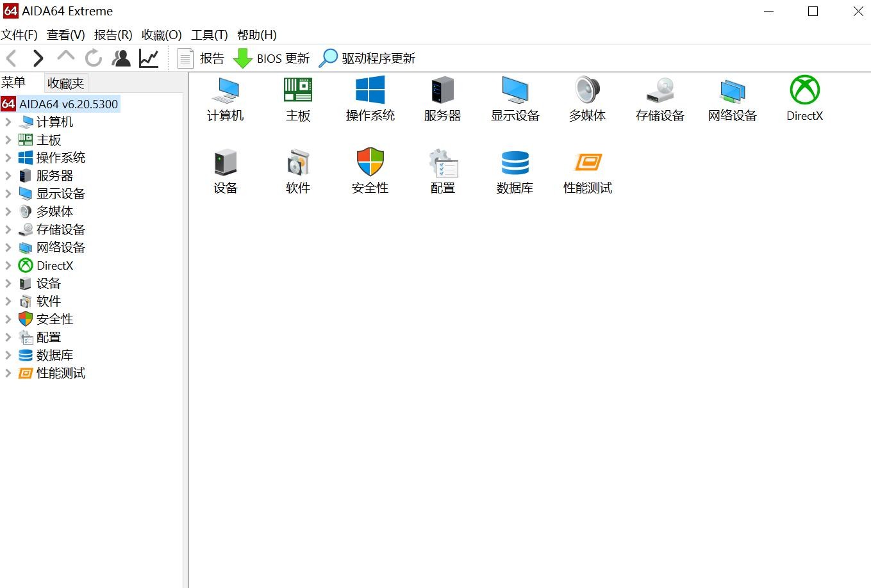
Task: Click the BIOS 更新 button
Action: (272, 58)
